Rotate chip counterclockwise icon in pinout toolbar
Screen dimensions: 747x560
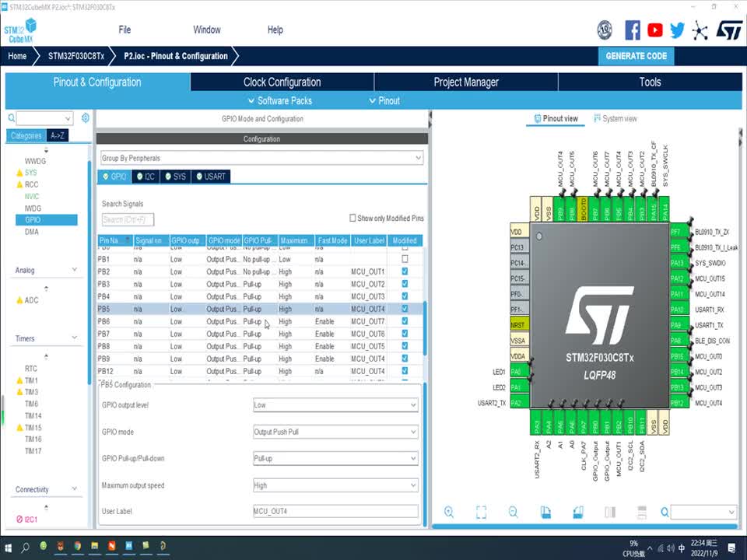point(578,512)
